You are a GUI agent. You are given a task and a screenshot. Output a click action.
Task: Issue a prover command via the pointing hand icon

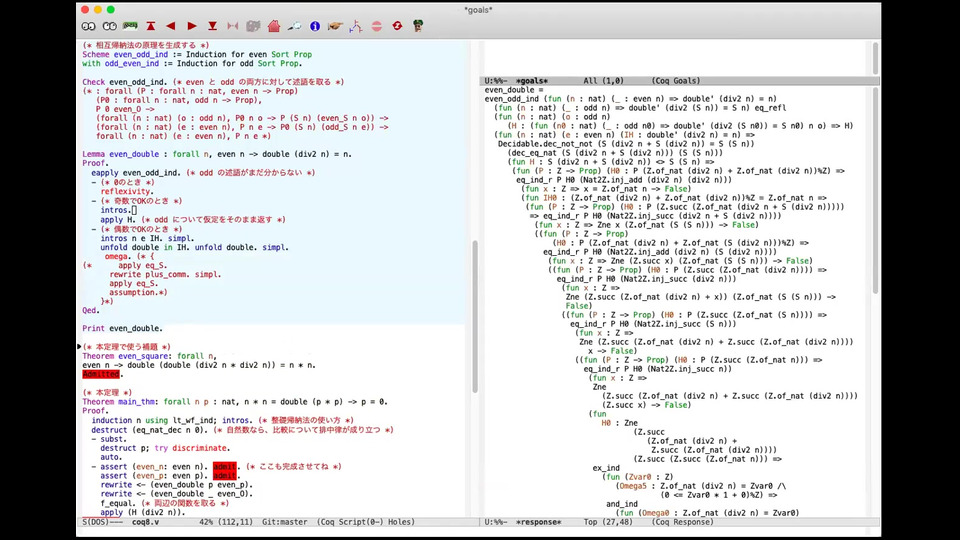335,26
